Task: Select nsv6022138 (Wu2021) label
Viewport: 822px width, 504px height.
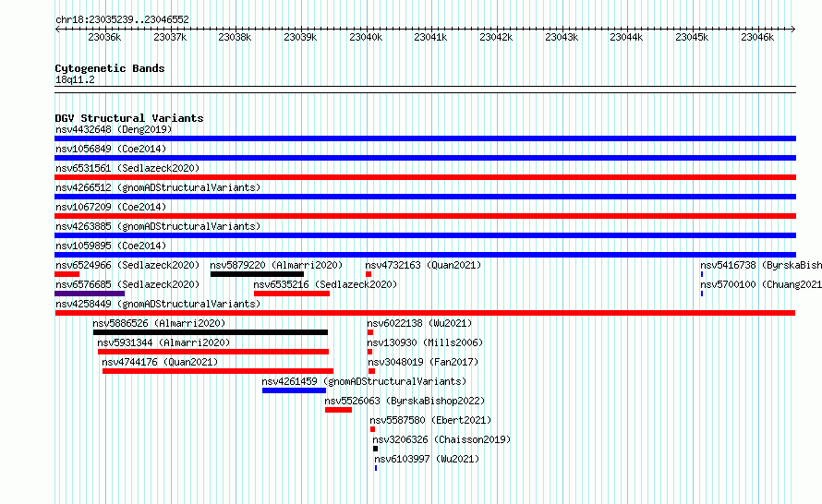Action: pos(419,323)
